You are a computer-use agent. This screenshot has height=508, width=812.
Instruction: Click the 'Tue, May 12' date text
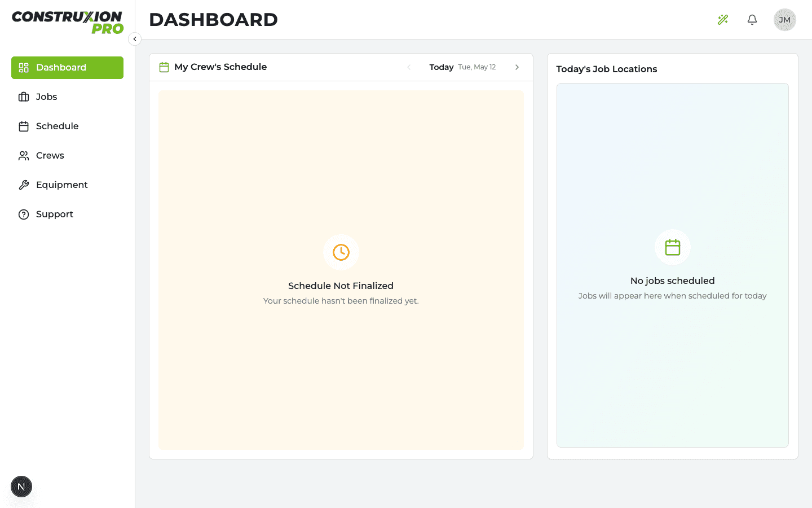pos(477,67)
